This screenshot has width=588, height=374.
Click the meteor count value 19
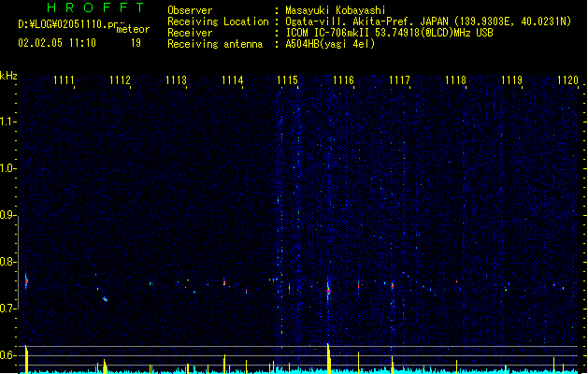[136, 43]
